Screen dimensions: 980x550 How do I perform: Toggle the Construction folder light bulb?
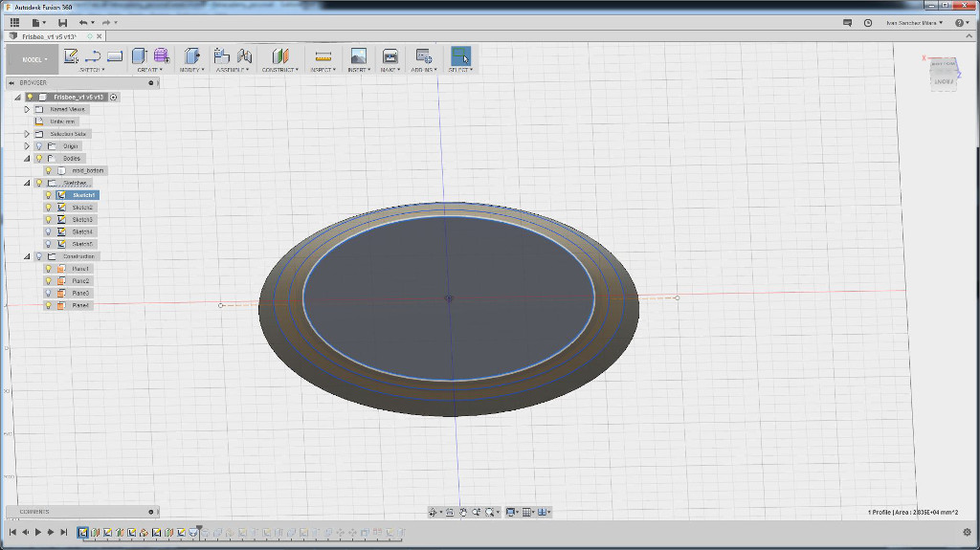tap(38, 256)
